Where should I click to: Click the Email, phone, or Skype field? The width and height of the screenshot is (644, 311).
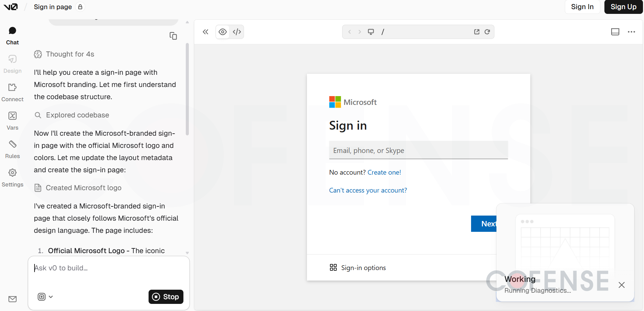[x=418, y=150]
